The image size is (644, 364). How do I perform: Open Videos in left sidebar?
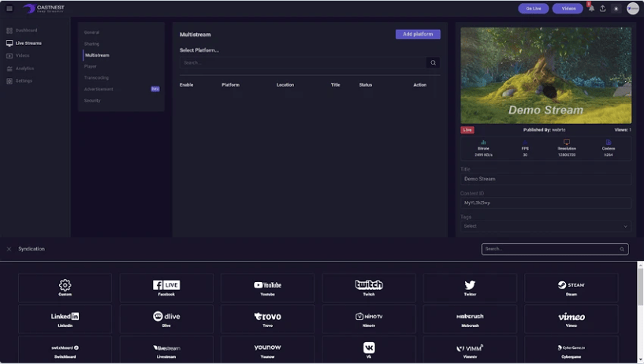[18, 55]
